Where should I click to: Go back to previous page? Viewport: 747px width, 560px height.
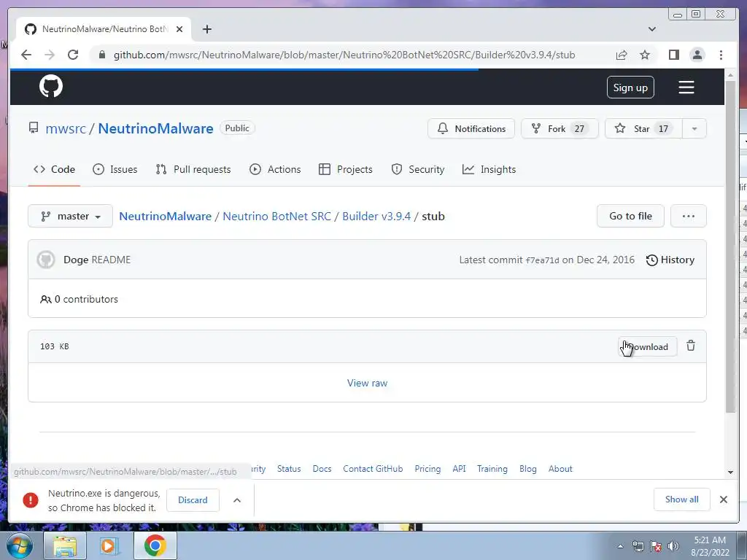pos(26,55)
